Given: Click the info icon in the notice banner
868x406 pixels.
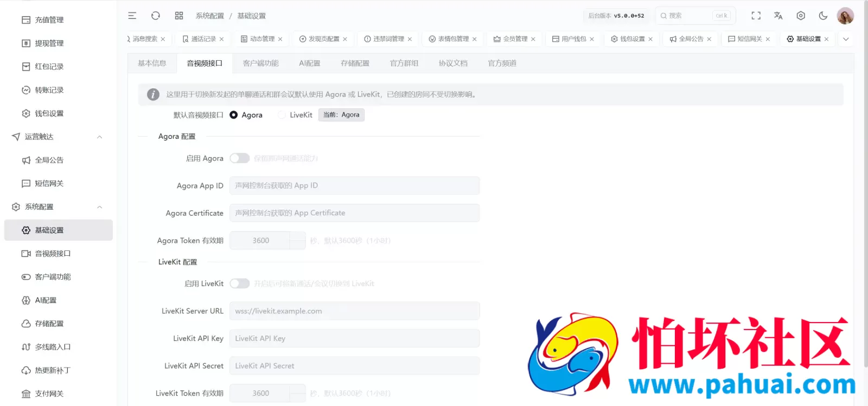Looking at the screenshot, I should click(x=154, y=94).
